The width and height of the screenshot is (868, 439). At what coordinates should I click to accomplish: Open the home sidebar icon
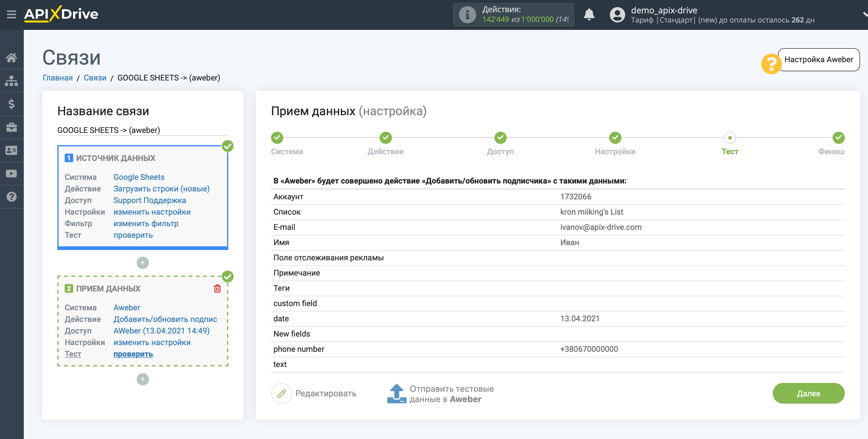pos(12,58)
